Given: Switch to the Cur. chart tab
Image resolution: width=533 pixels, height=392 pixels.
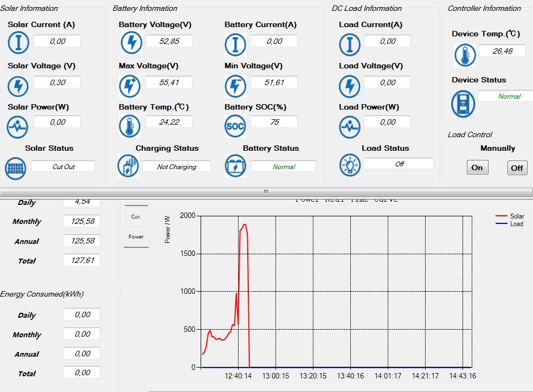Looking at the screenshot, I should click(136, 216).
